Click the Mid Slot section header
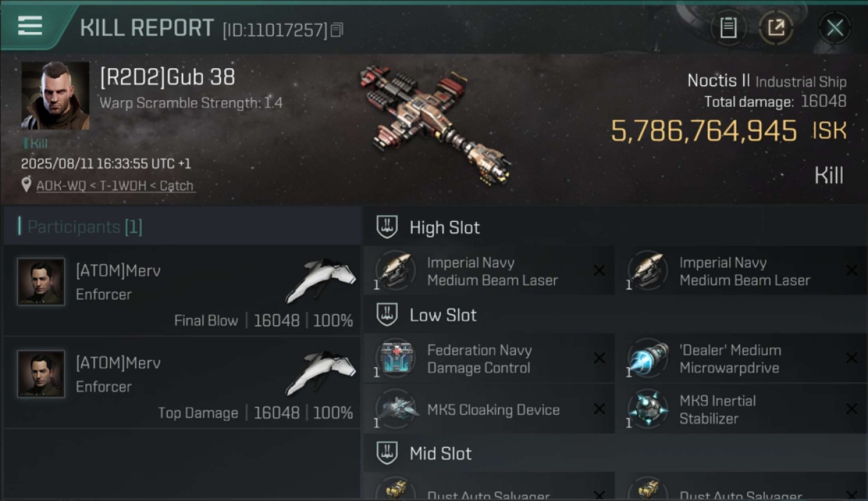Viewport: 868px width, 501px height. point(616,454)
